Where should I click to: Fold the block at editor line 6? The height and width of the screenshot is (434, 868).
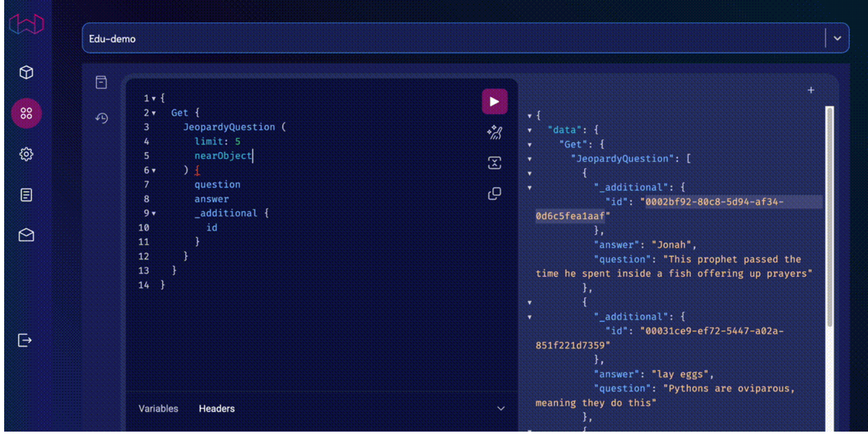point(154,170)
